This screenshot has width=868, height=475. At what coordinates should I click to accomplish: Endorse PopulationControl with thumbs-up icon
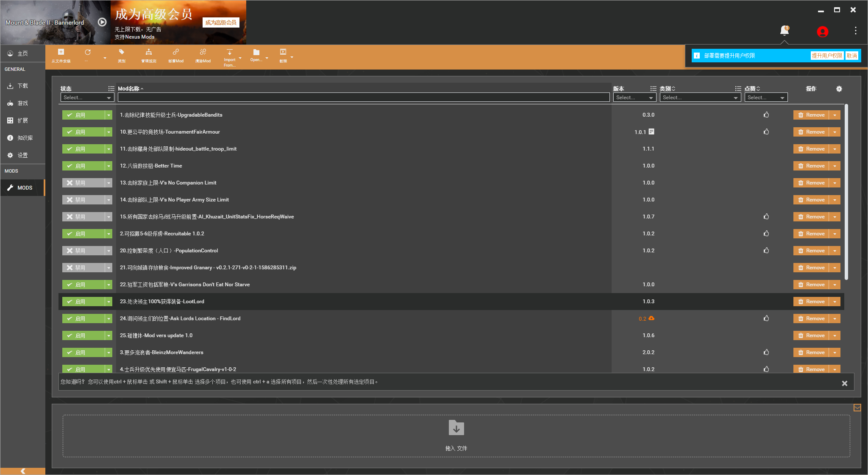point(766,250)
